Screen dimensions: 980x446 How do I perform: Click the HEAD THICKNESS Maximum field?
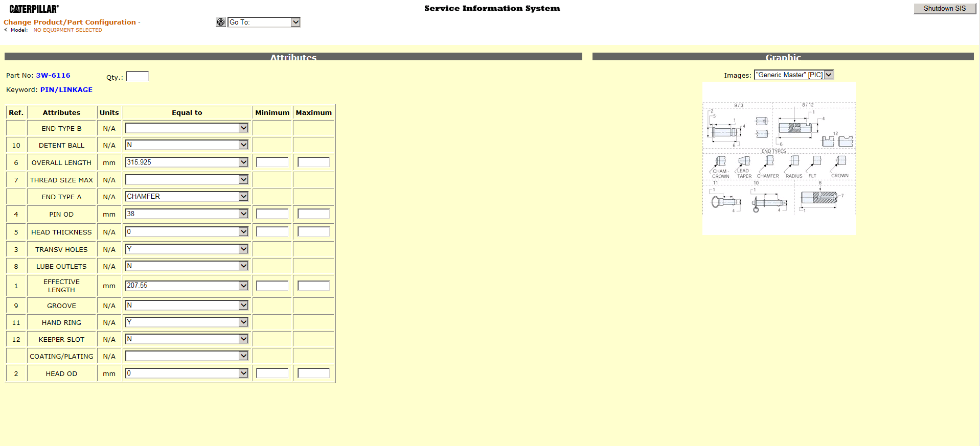click(x=314, y=231)
